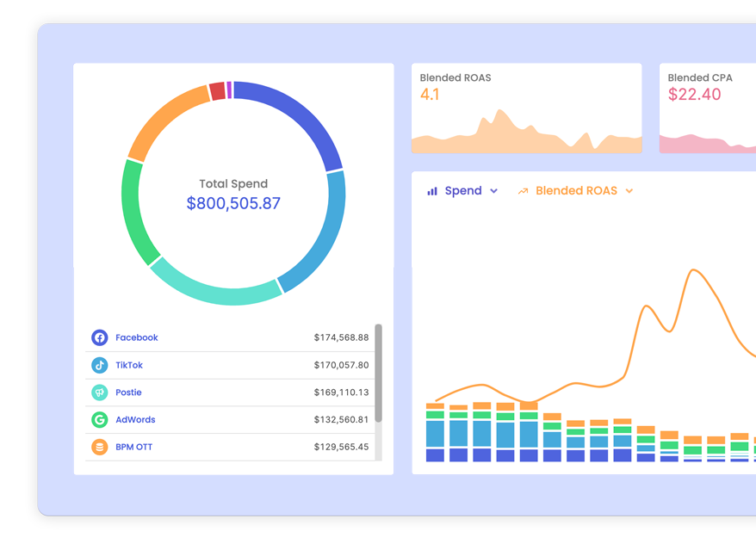The width and height of the screenshot is (756, 544).
Task: Click the Facebook channel icon
Action: 101,337
